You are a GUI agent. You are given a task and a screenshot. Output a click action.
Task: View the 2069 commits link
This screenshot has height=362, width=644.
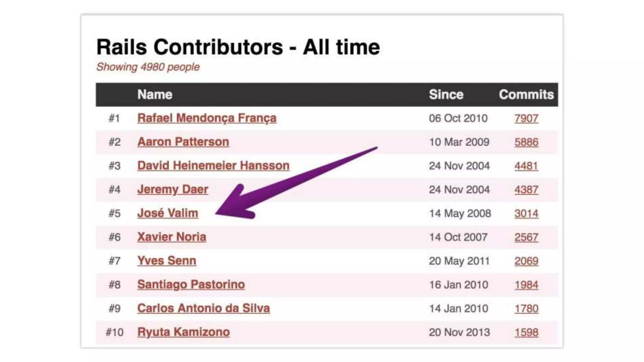[x=526, y=261]
